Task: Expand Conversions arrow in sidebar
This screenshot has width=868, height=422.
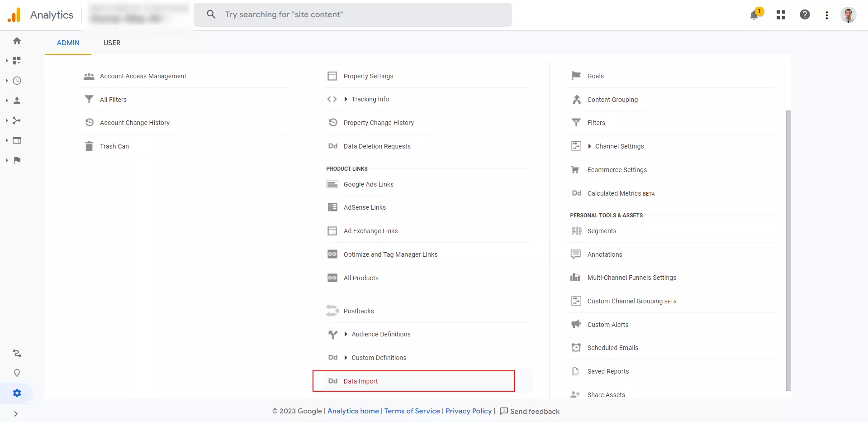Action: pos(7,160)
